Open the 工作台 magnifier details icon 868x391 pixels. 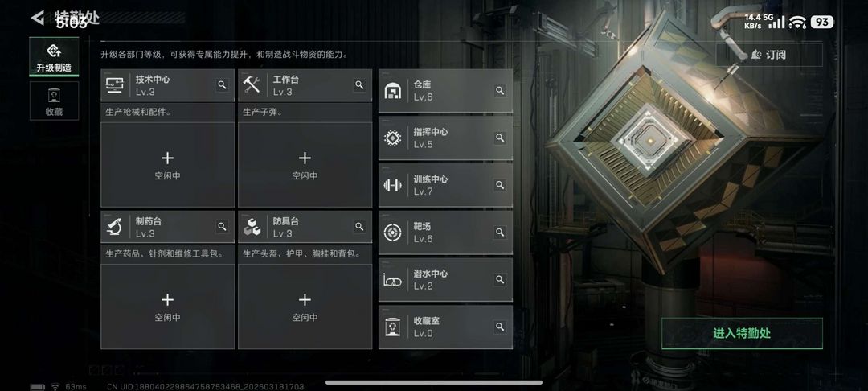[x=360, y=85]
